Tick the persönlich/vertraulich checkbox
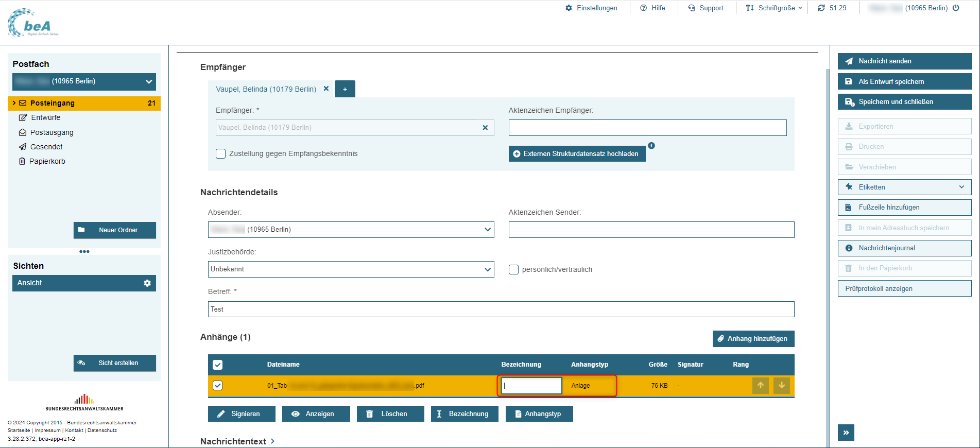 pyautogui.click(x=513, y=269)
